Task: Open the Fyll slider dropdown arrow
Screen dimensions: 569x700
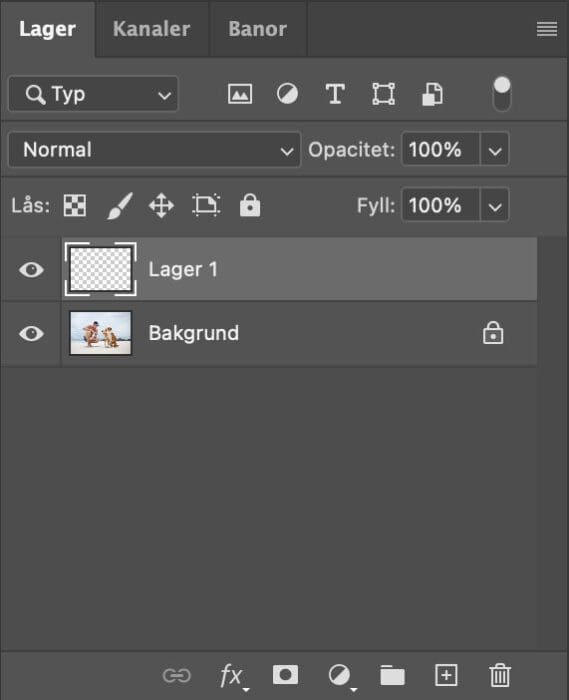Action: (494, 206)
